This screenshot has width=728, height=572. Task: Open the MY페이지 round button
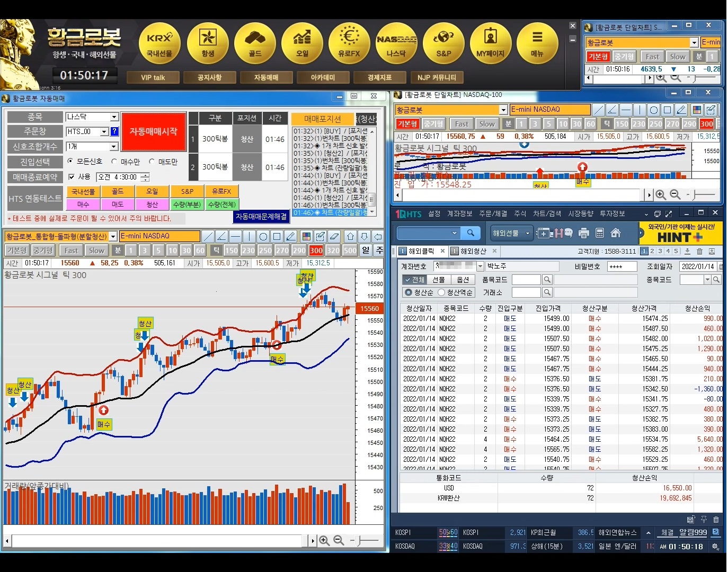tap(491, 44)
